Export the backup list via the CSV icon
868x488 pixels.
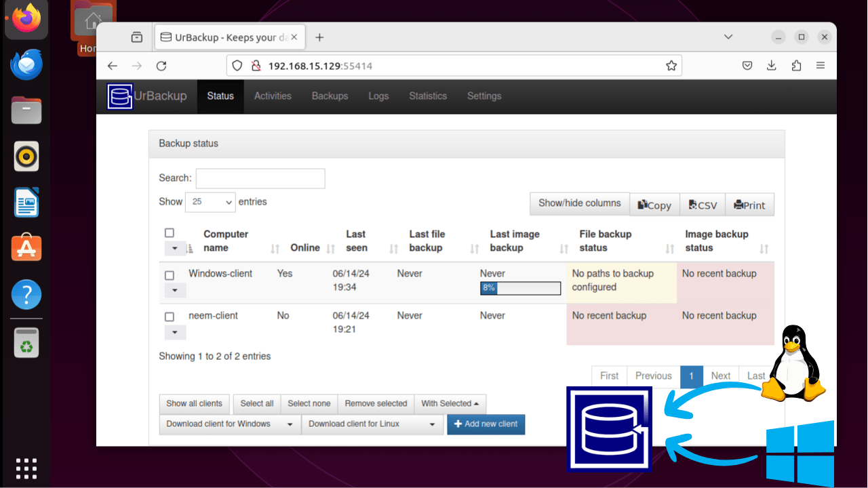click(702, 204)
